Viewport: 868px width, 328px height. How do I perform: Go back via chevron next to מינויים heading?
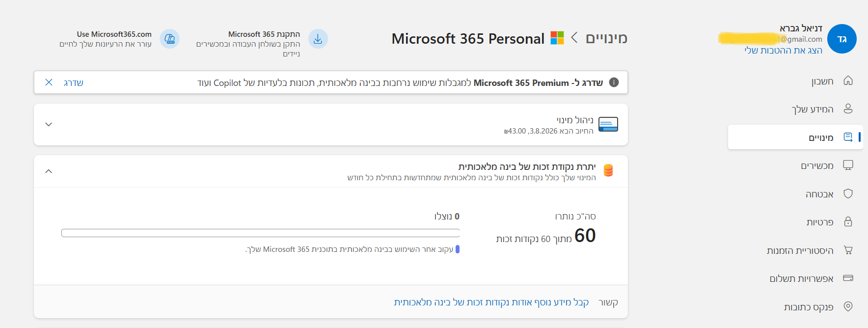[x=574, y=38]
